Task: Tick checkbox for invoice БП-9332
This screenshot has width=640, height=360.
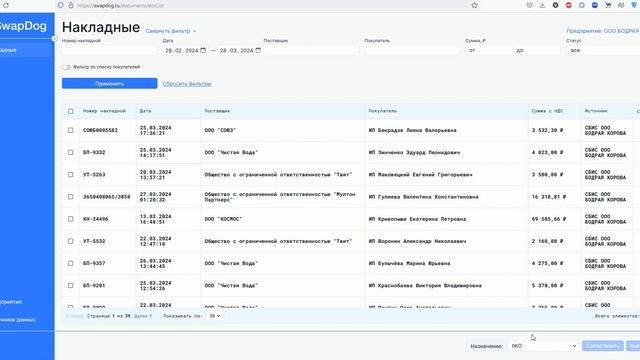Action: (71, 152)
